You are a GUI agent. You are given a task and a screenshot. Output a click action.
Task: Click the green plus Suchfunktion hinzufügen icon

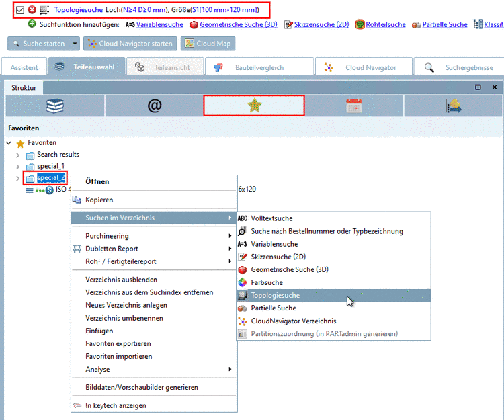[32, 24]
